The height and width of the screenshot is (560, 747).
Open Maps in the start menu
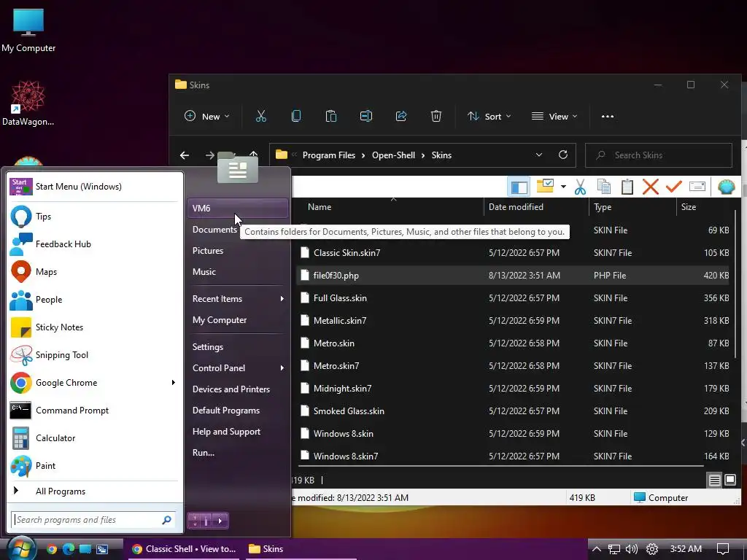pyautogui.click(x=94, y=271)
